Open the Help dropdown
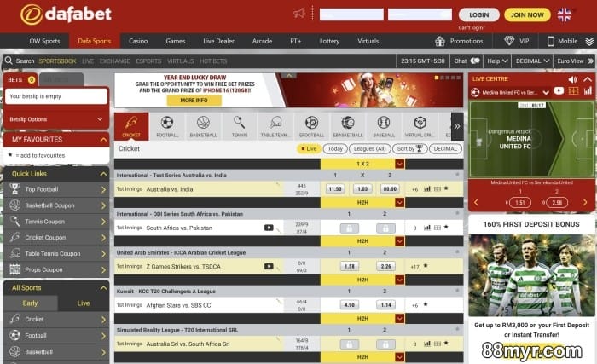Image resolution: width=597 pixels, height=364 pixels. point(497,61)
